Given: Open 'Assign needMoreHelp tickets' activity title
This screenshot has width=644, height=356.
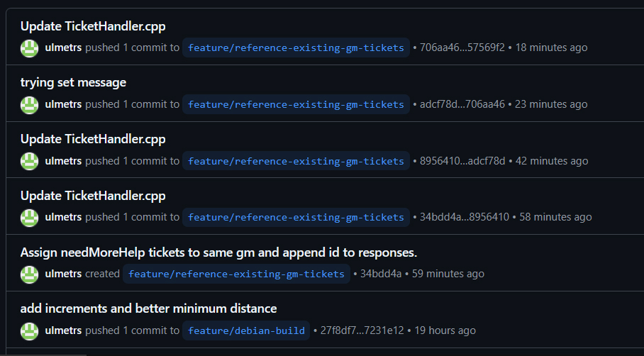Looking at the screenshot, I should coord(219,252).
